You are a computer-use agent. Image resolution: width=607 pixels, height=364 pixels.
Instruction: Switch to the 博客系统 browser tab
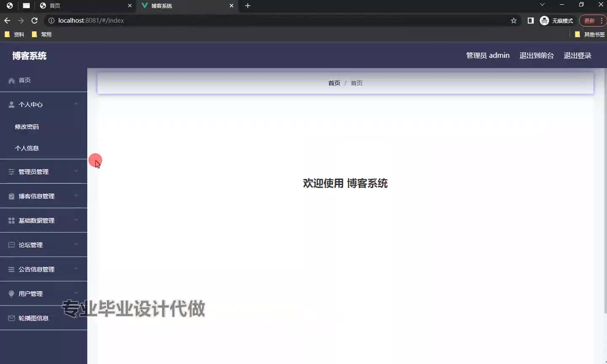188,6
